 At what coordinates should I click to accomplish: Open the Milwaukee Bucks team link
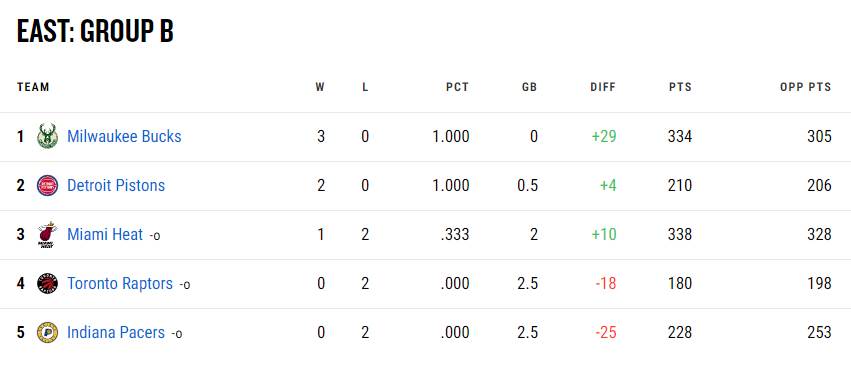pyautogui.click(x=124, y=136)
